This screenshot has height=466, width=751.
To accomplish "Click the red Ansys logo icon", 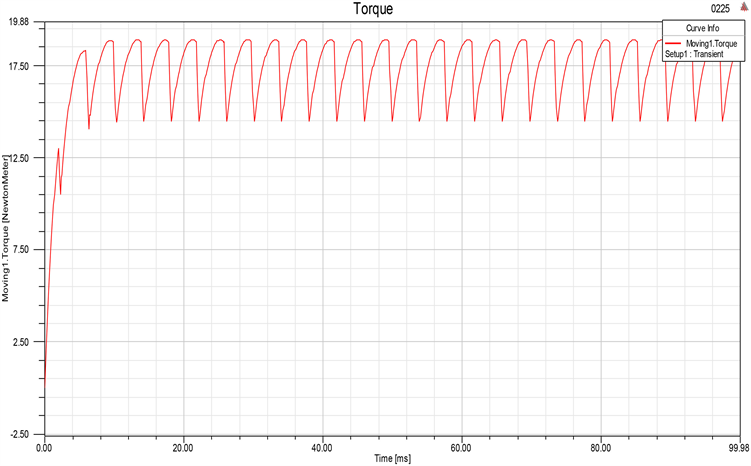I will click(744, 6).
